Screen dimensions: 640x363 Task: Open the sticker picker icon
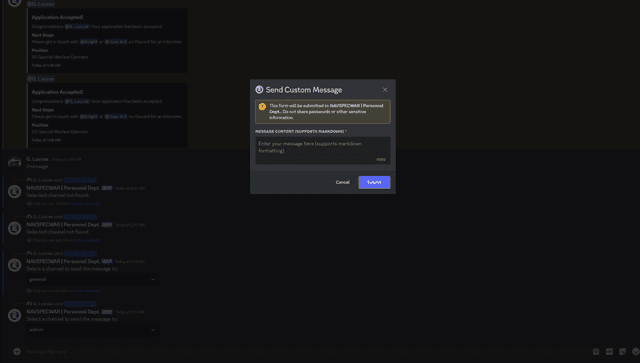(622, 351)
